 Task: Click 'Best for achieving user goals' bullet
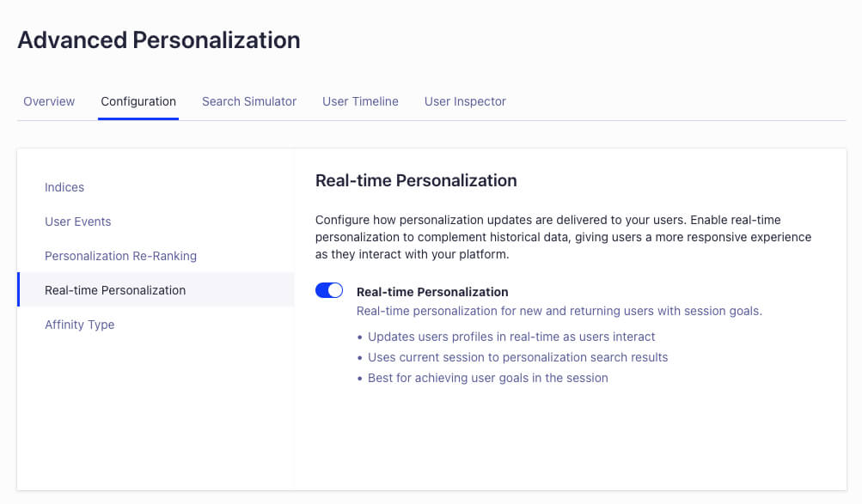pos(487,378)
